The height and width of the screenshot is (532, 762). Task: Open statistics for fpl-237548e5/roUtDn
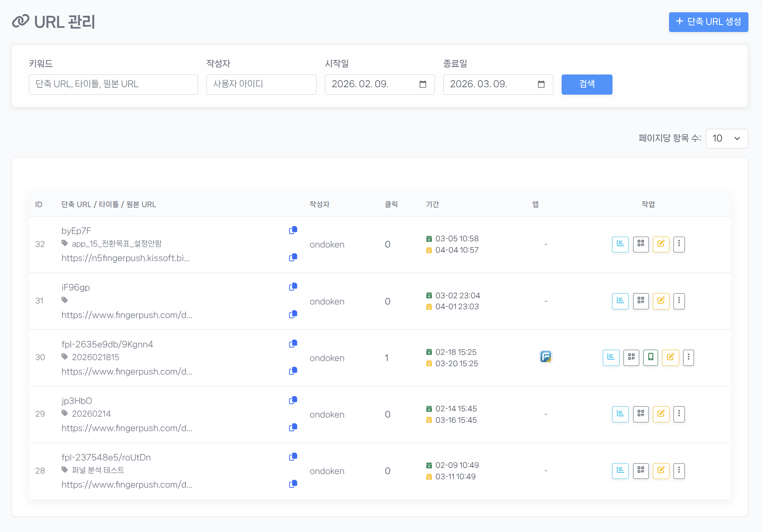(620, 471)
